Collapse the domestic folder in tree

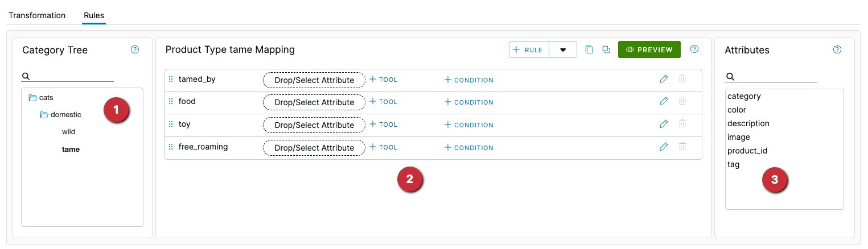pyautogui.click(x=44, y=115)
